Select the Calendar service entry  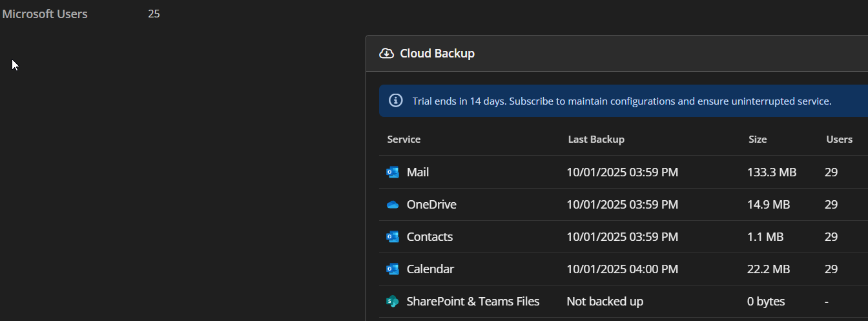430,269
